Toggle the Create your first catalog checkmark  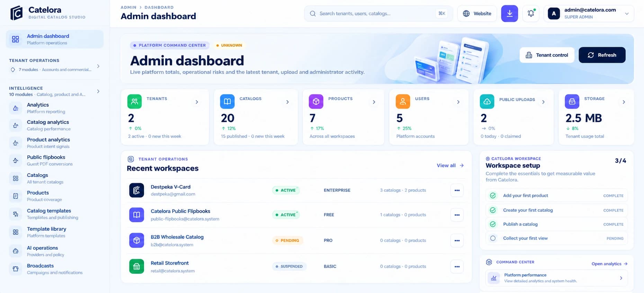click(x=493, y=210)
